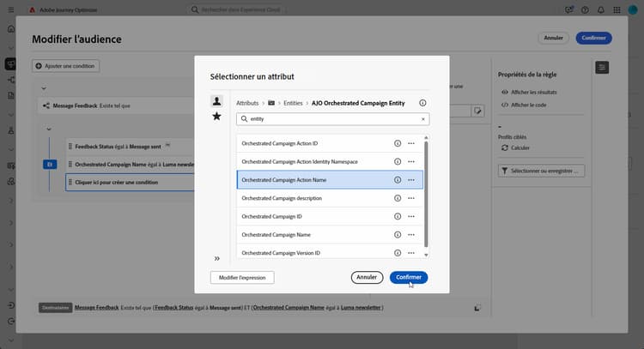Select Orchestrated Campaign Action Identity Namespace attribute
Screen dimensions: 644x349
(x=330, y=161)
